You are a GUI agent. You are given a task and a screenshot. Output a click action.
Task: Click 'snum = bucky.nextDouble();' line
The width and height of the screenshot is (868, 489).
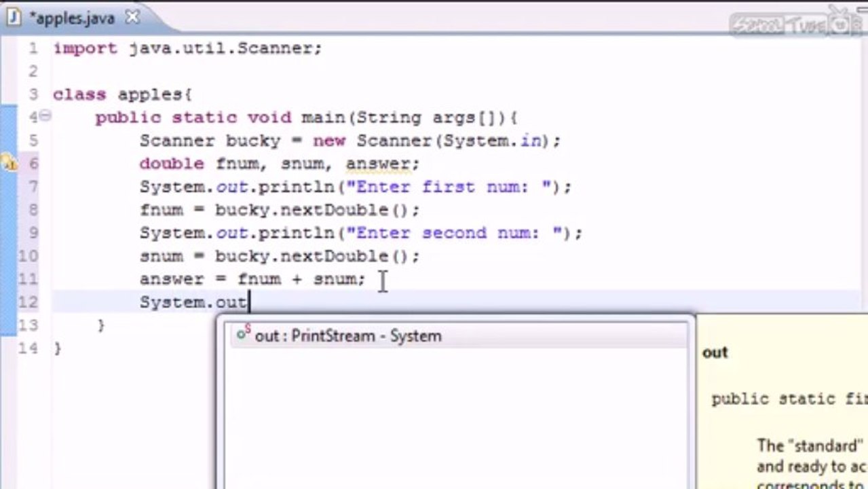pos(280,256)
